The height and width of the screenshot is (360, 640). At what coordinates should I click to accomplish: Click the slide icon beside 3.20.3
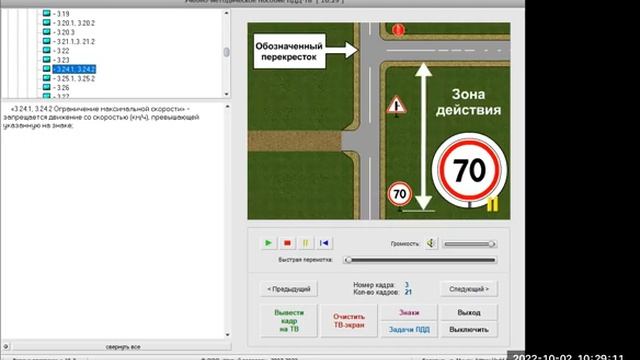47,32
